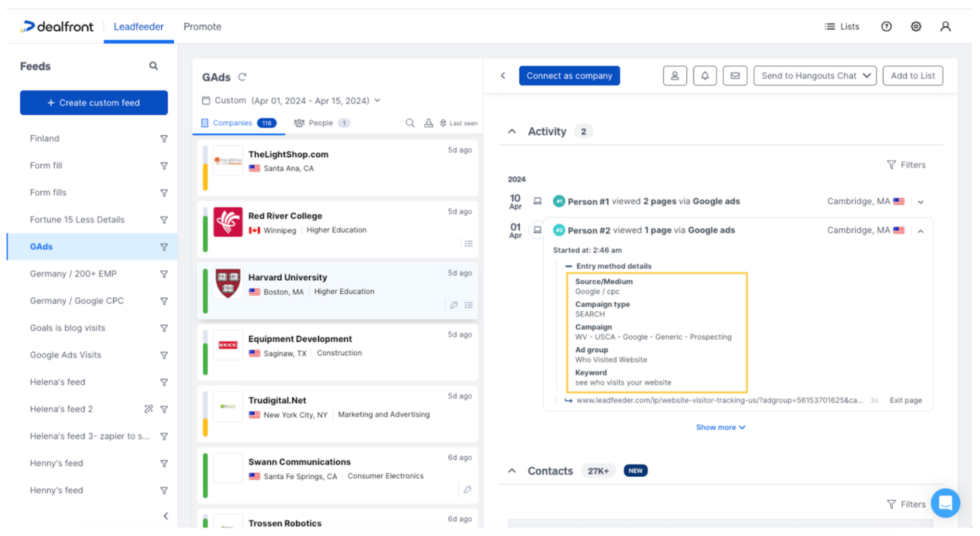Image resolution: width=980 pixels, height=536 pixels.
Task: Refresh the GAds feed with reload icon
Action: click(x=242, y=77)
